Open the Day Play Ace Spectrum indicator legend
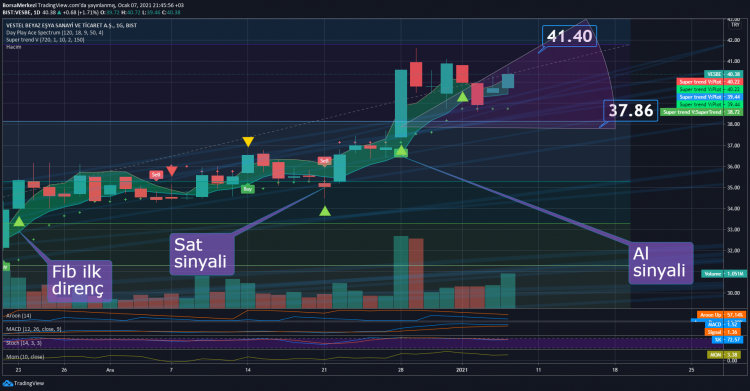 point(55,33)
